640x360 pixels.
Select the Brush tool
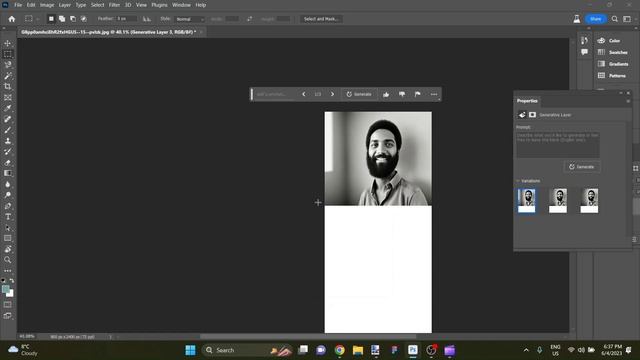point(8,130)
